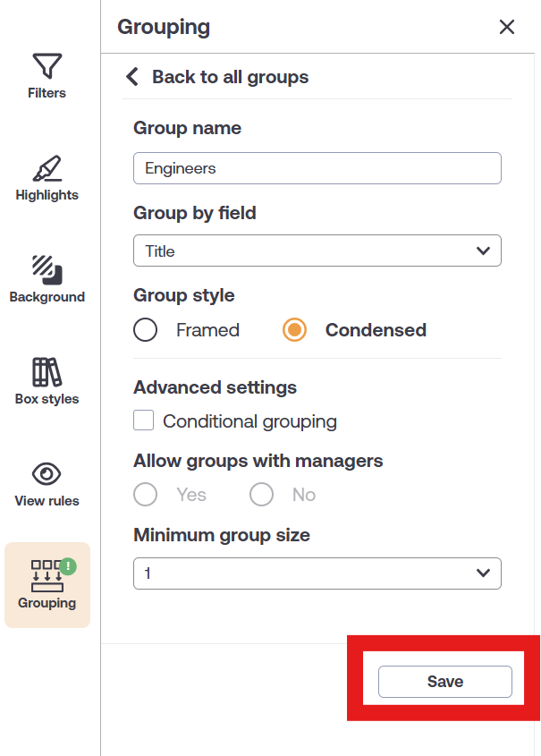
Task: Save the Engineers group settings
Action: point(444,681)
